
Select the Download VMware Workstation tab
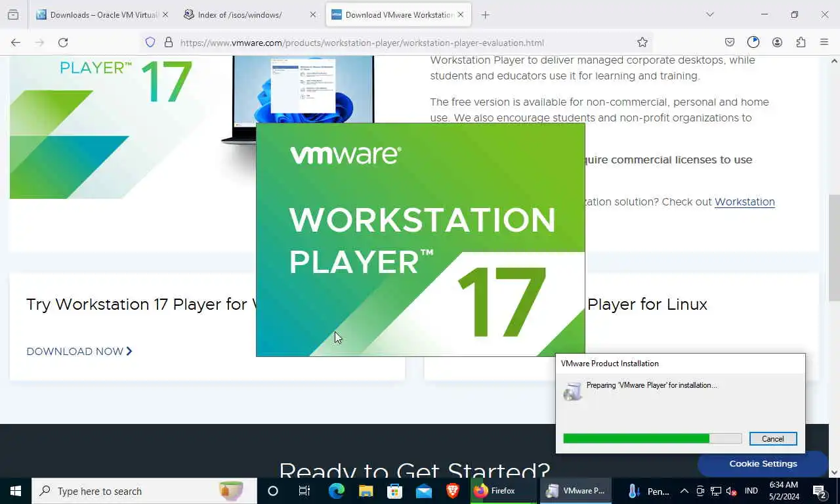coord(398,14)
